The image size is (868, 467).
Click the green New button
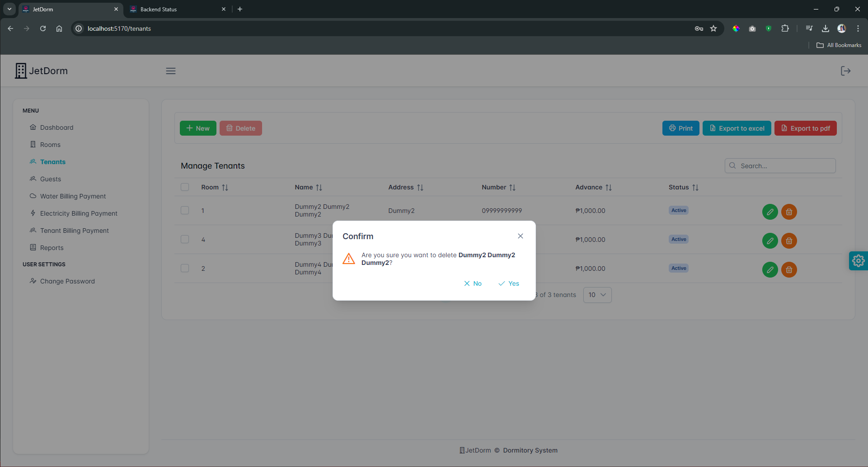click(x=198, y=128)
